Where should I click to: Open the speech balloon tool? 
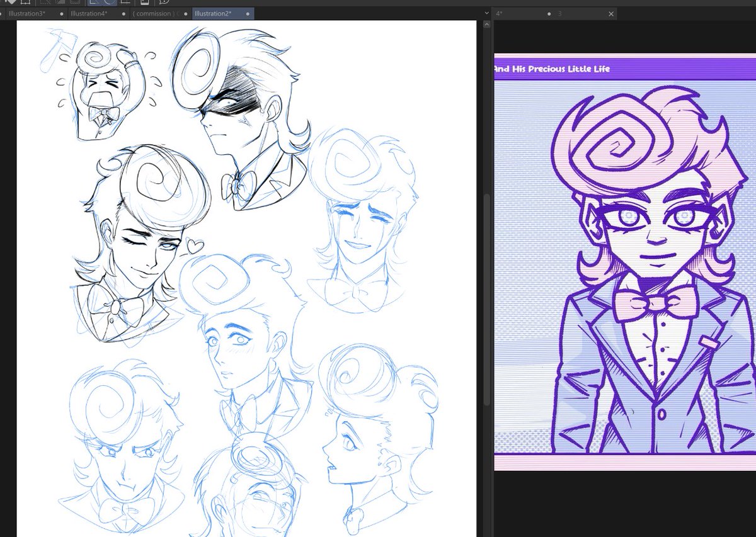(166, 4)
